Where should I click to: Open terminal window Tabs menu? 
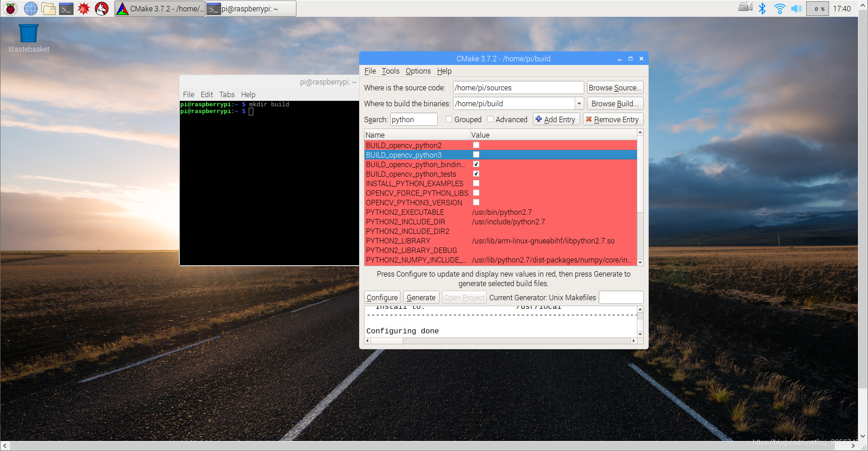click(227, 94)
